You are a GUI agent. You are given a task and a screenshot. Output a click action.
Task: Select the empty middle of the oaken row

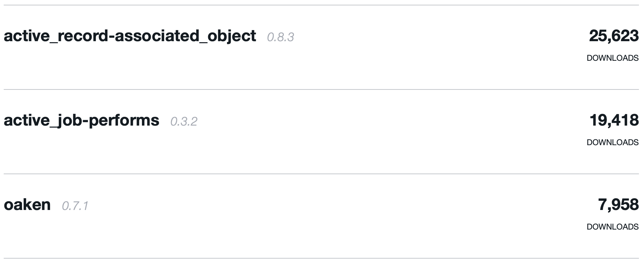coord(338,216)
